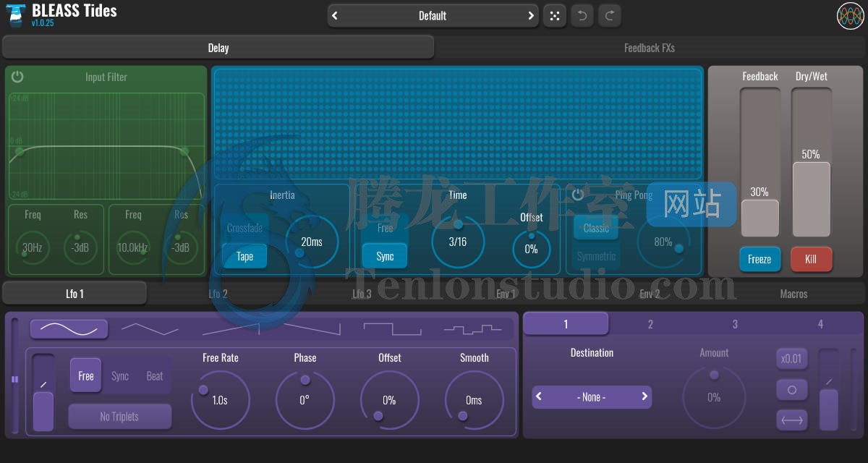868x463 pixels.
Task: Click the randomize dice icon
Action: tap(554, 15)
